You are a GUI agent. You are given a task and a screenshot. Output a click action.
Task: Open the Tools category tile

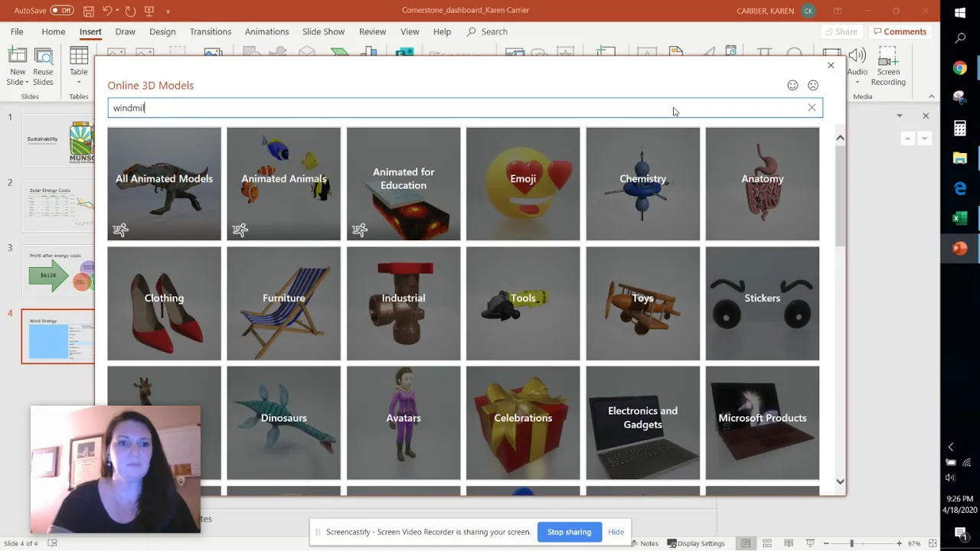(523, 303)
